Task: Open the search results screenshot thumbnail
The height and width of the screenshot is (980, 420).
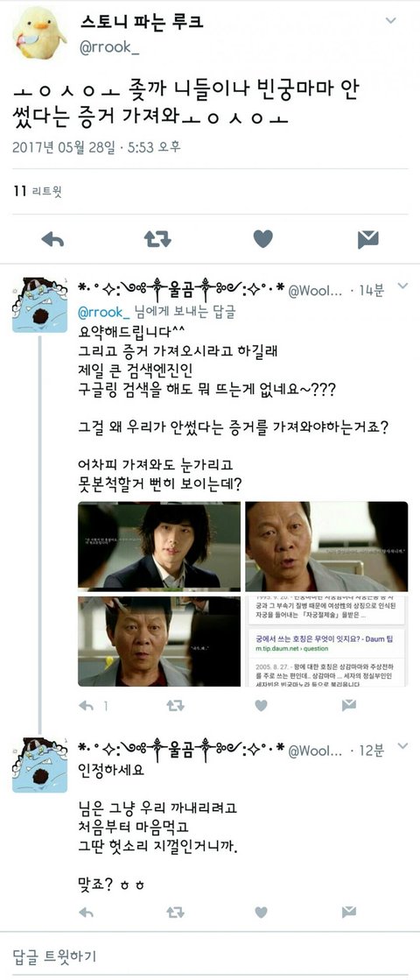Action: point(326,641)
